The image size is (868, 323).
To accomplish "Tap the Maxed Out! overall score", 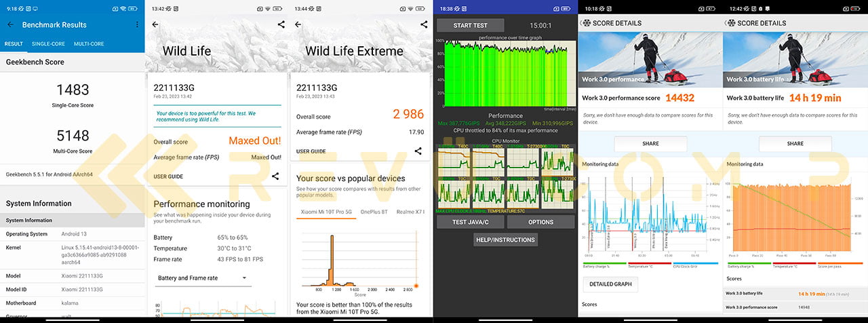I will [x=254, y=141].
